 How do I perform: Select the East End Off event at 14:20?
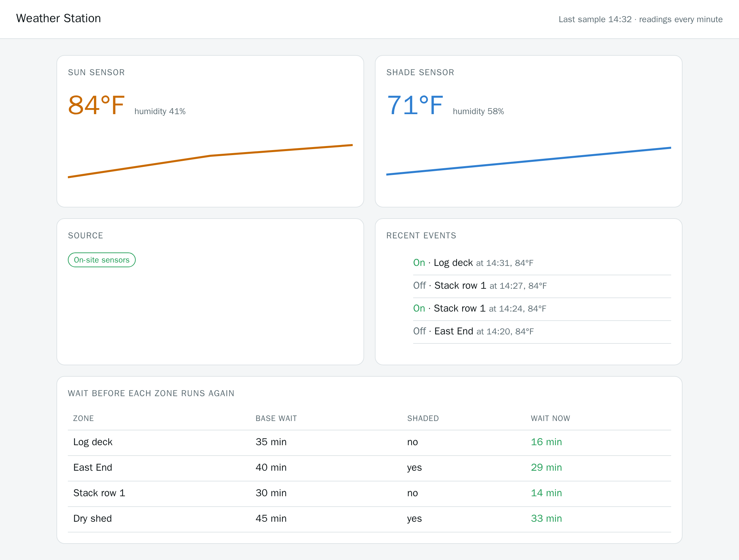click(542, 331)
